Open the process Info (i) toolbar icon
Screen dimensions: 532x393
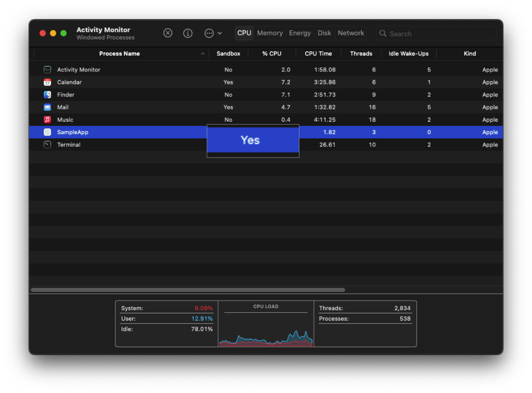(x=187, y=33)
